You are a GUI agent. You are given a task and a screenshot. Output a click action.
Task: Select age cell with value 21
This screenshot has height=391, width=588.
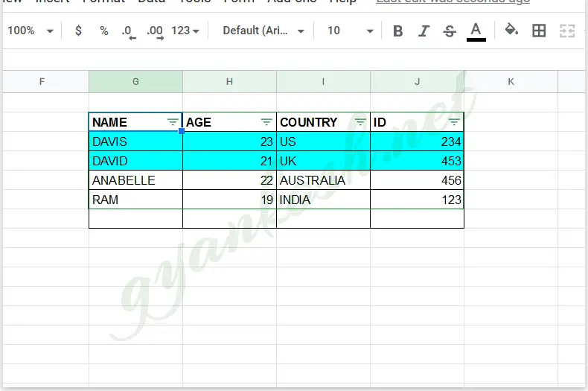coord(229,161)
